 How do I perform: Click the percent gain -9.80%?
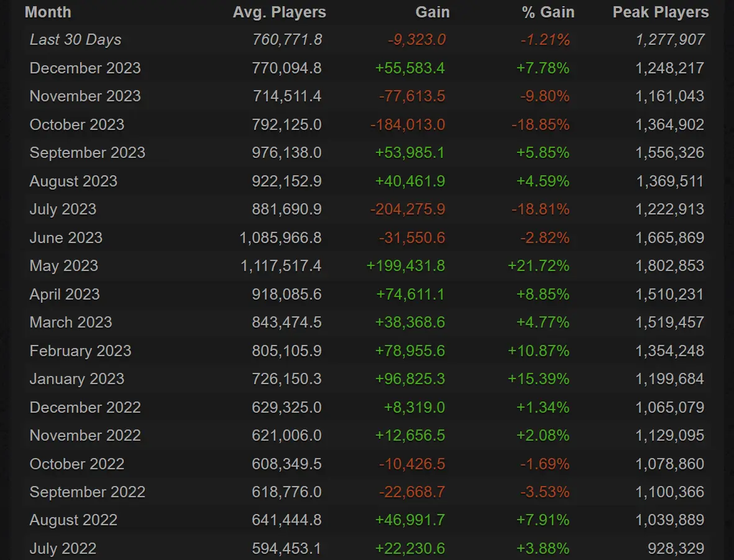545,96
